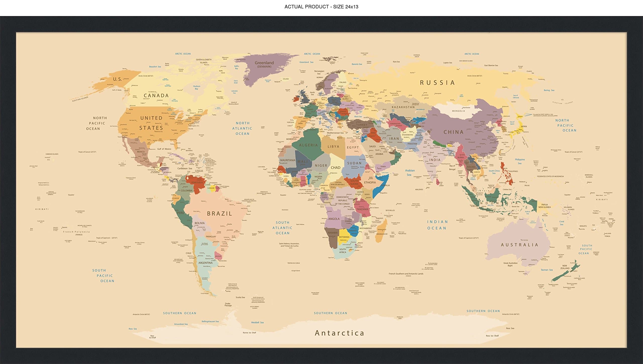Click the SOUTH ATLANTIC OCEAN label
The width and height of the screenshot is (643, 364).
(x=283, y=228)
